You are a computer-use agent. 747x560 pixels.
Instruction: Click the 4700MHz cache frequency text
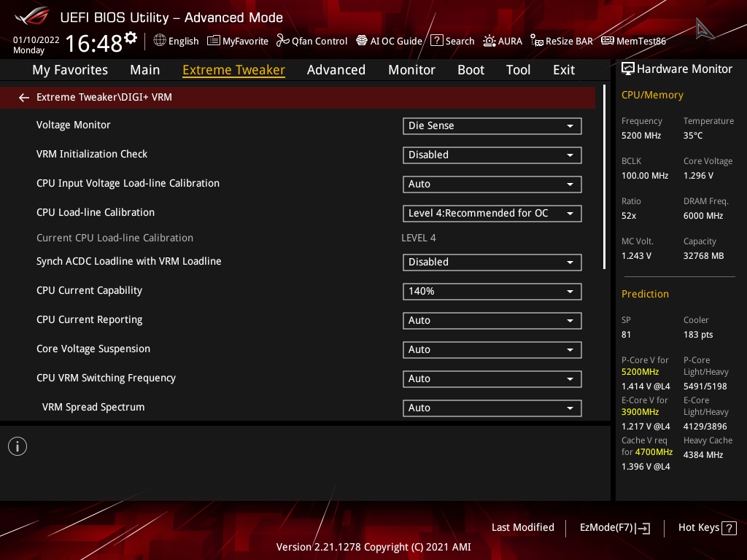click(654, 452)
